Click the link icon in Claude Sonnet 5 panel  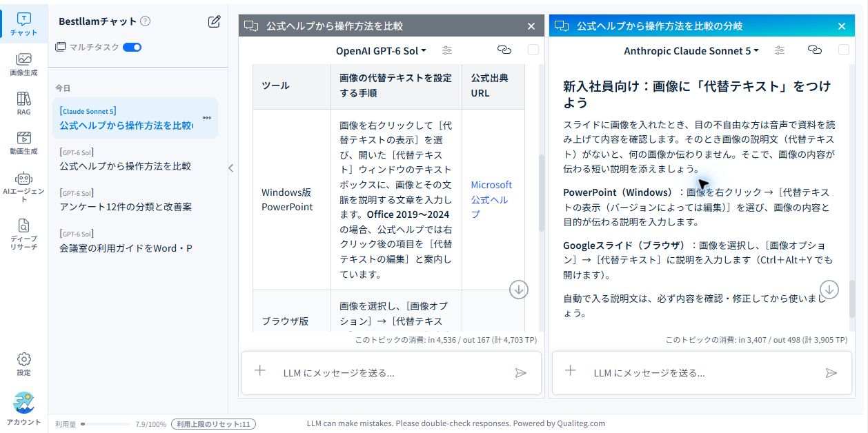pos(815,50)
